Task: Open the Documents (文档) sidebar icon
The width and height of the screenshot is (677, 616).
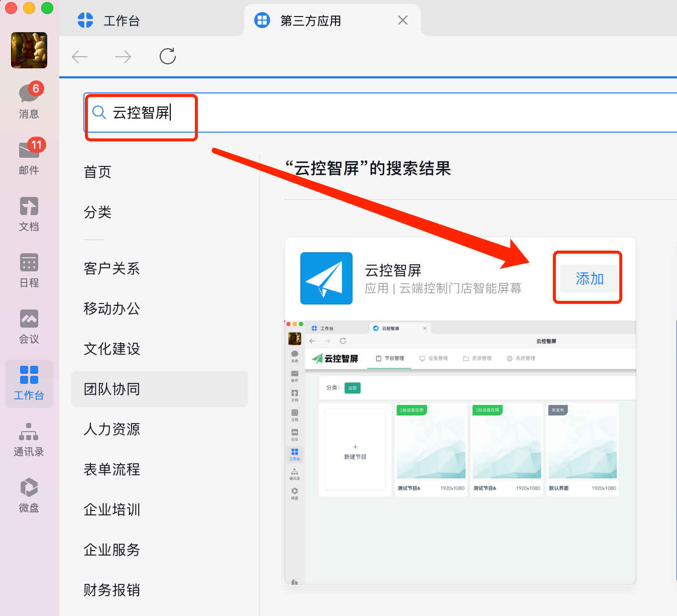Action: (29, 214)
